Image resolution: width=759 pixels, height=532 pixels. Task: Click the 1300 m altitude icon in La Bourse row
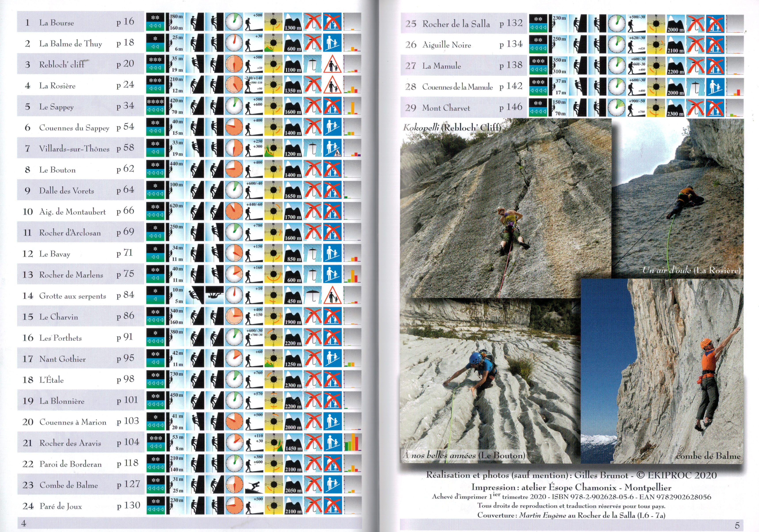[293, 22]
